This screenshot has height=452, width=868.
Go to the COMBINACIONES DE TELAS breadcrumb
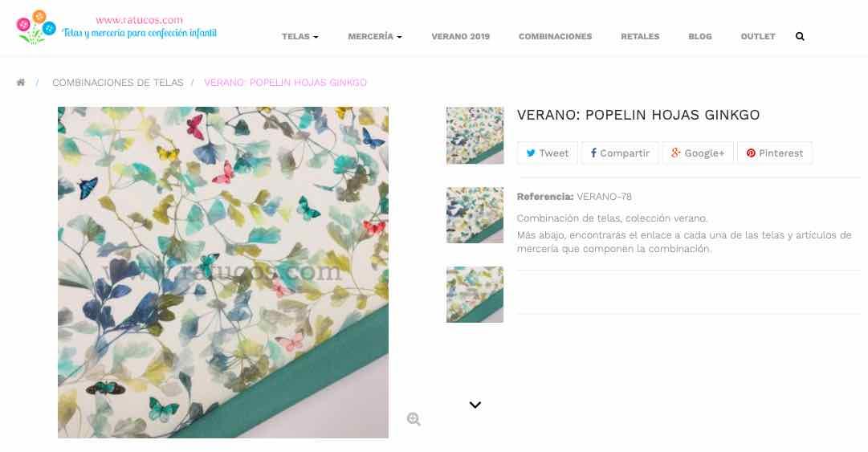point(118,83)
